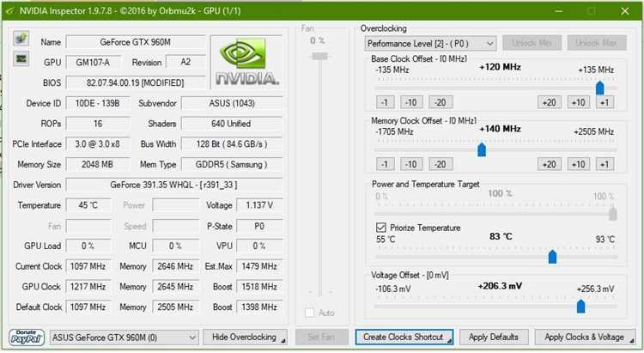Viewport: 644px width, 353px height.
Task: Click the Shaders value 640 Unified
Action: tap(232, 124)
